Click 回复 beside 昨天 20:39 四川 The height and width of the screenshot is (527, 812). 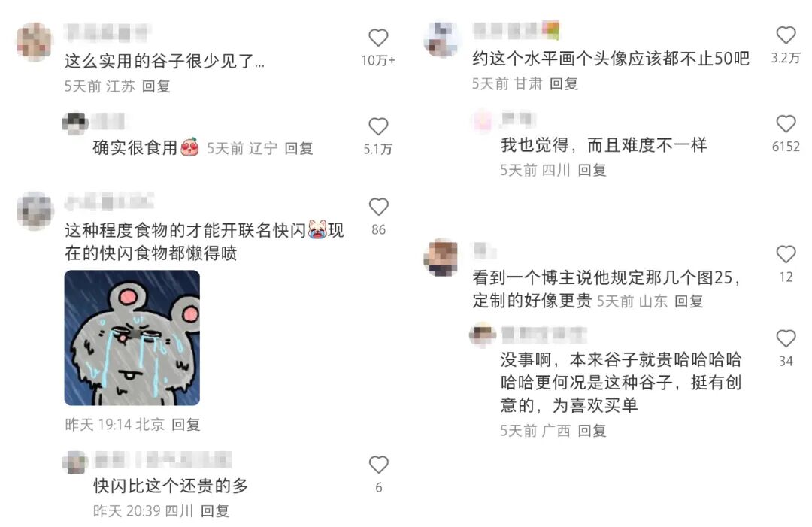click(215, 511)
